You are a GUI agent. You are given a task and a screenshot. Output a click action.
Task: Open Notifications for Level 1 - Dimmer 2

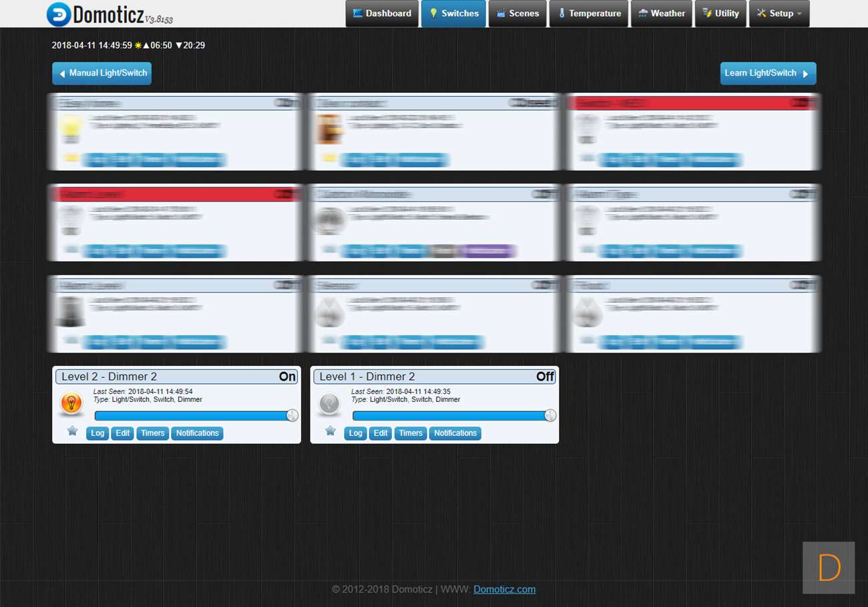coord(455,433)
